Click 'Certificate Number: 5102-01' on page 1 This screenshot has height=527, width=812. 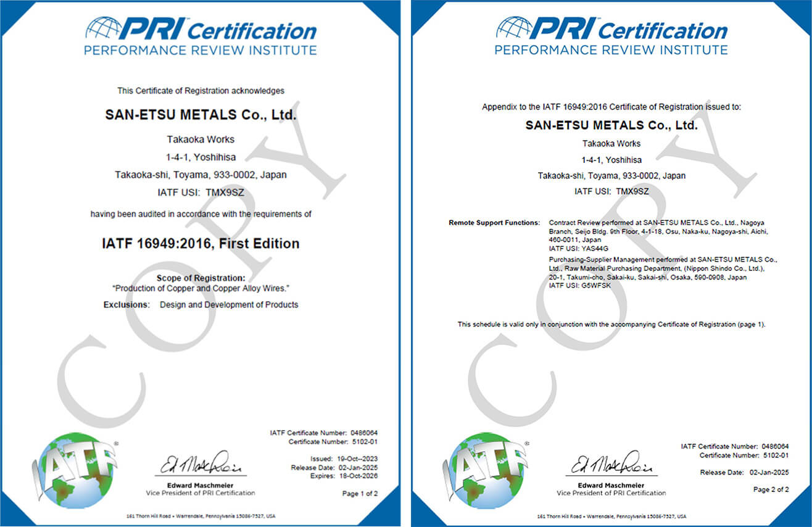[333, 442]
